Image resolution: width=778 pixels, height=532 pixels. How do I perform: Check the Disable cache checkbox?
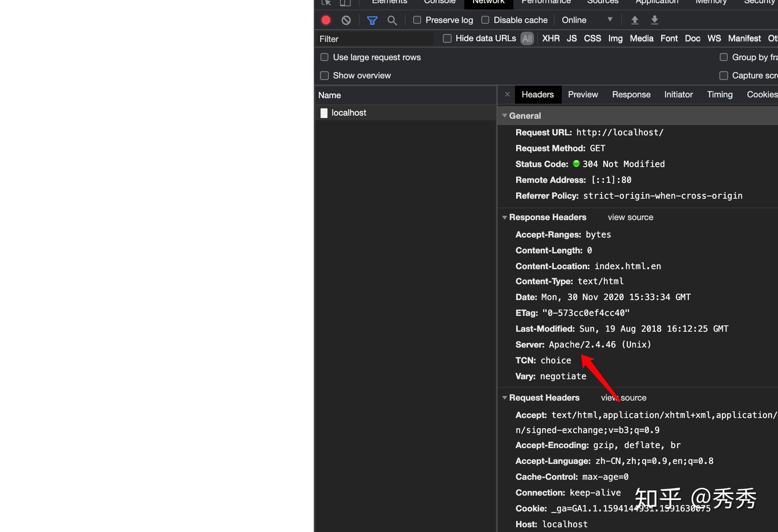[x=485, y=20]
